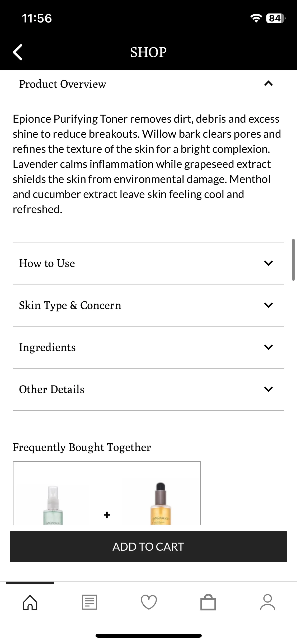Open the Home tab icon
This screenshot has height=644, width=297.
[x=30, y=602]
